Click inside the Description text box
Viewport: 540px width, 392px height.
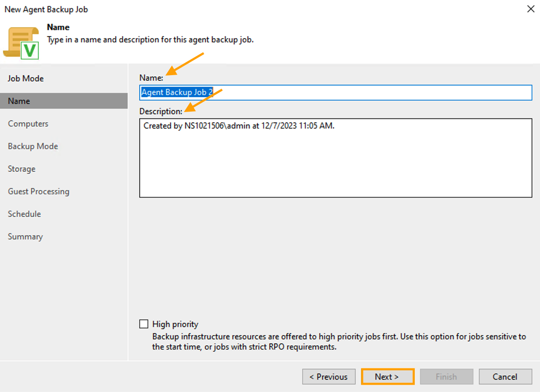335,158
